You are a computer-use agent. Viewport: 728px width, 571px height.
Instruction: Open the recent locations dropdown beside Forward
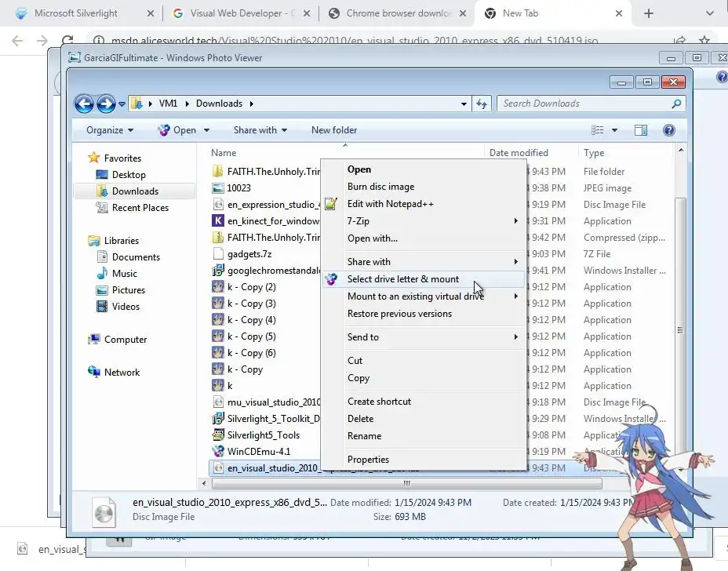pos(122,104)
